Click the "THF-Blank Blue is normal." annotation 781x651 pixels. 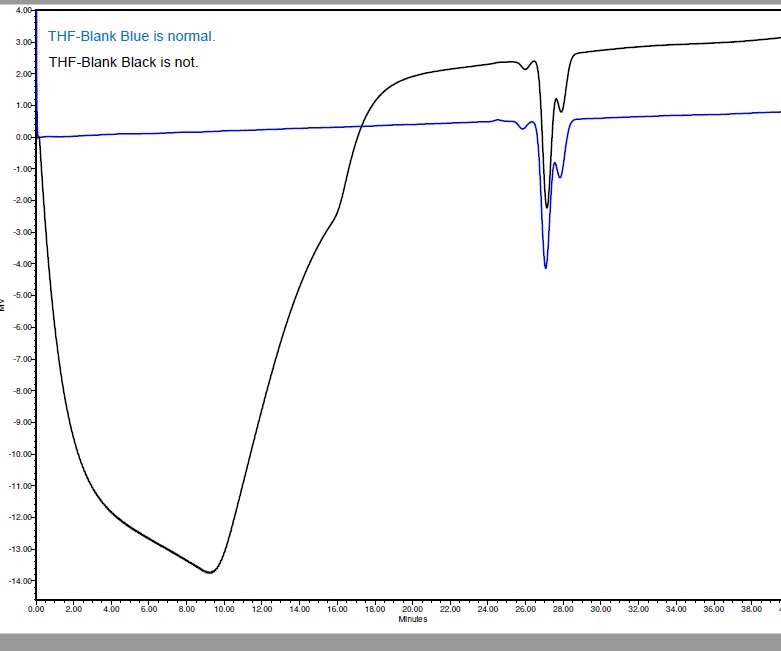(131, 37)
